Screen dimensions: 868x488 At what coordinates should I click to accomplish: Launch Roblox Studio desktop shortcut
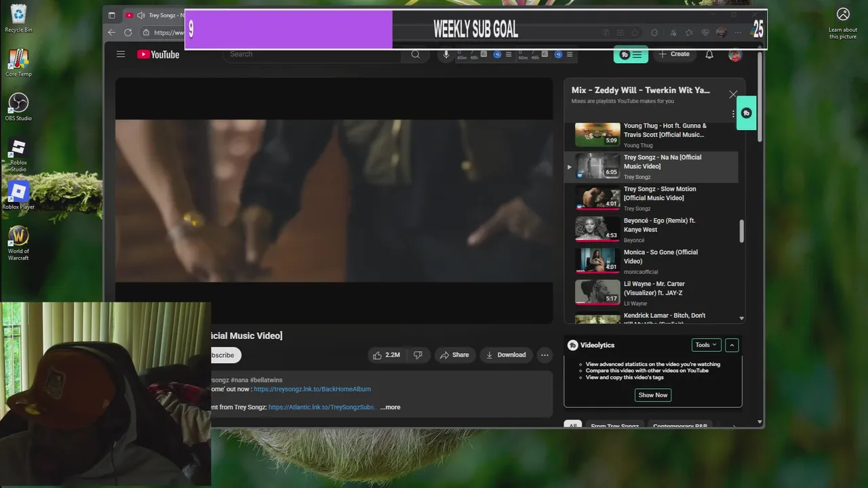coord(18,155)
